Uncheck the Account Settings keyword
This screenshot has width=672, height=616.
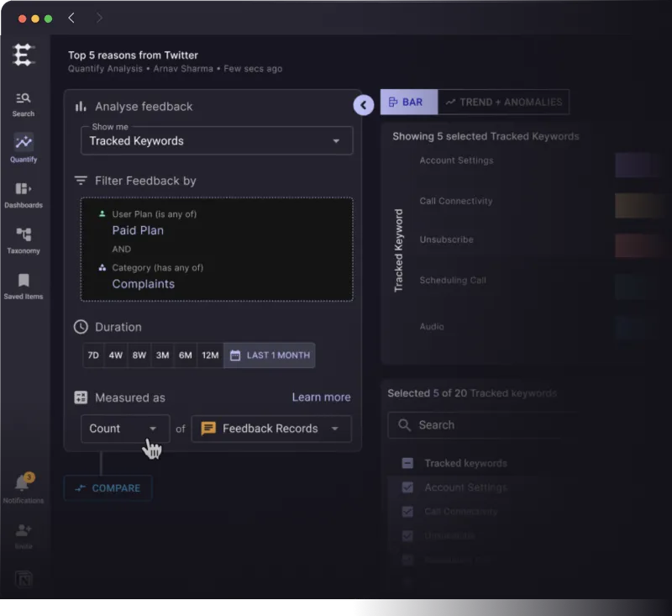point(407,487)
